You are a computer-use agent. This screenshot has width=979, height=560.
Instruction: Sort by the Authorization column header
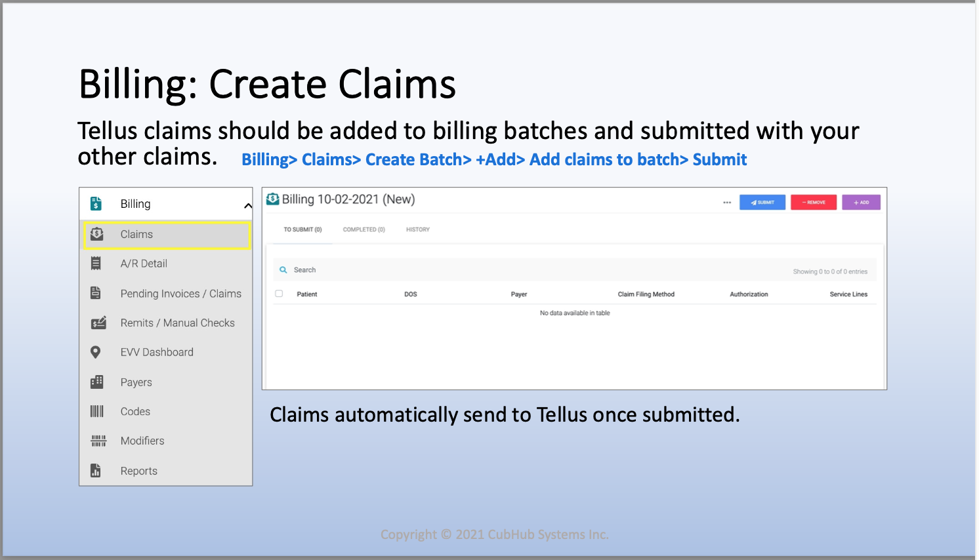(749, 294)
